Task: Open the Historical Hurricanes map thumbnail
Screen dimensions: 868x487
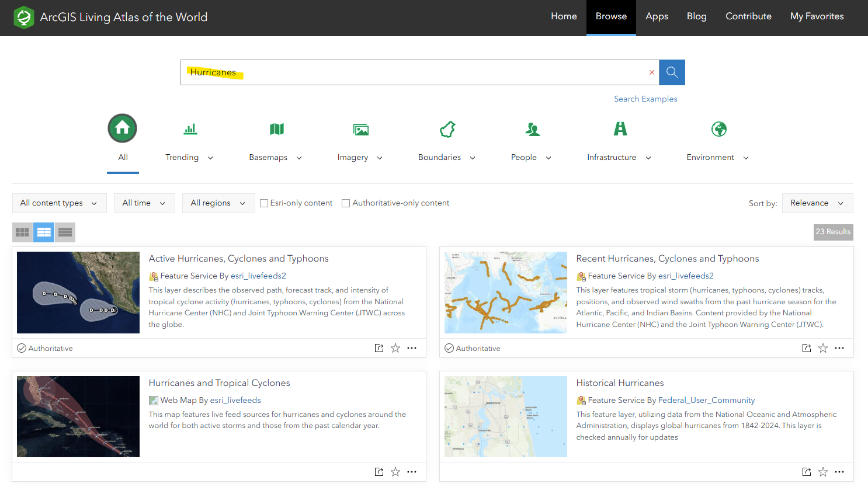Action: (506, 416)
